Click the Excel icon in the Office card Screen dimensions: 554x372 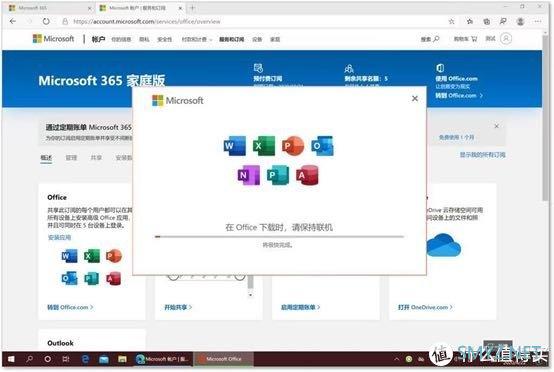92,256
